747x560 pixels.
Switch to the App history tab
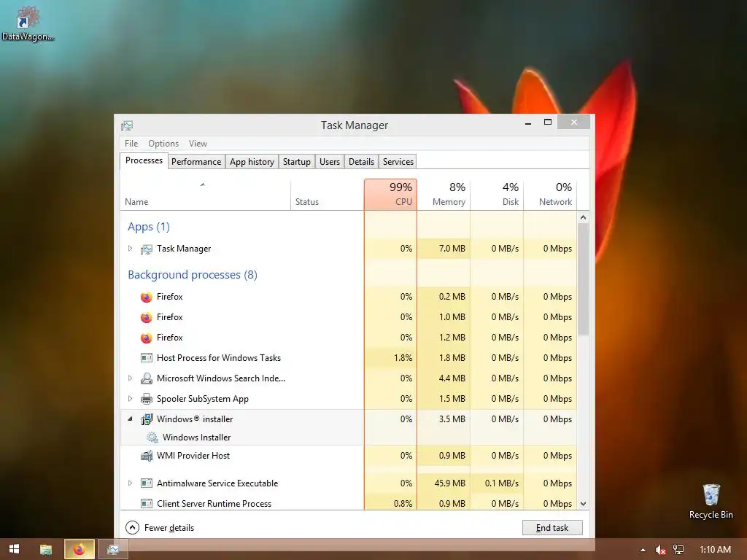click(252, 162)
